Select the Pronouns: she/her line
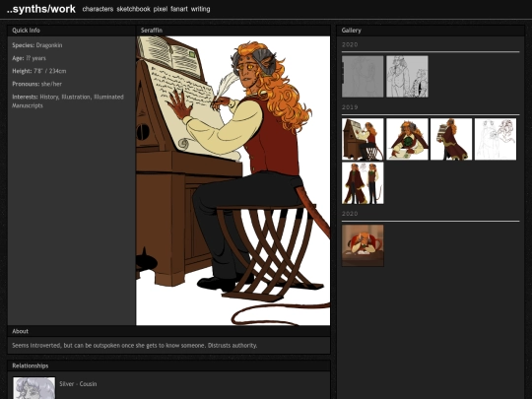Screen dimensions: 532x399 click(37, 84)
